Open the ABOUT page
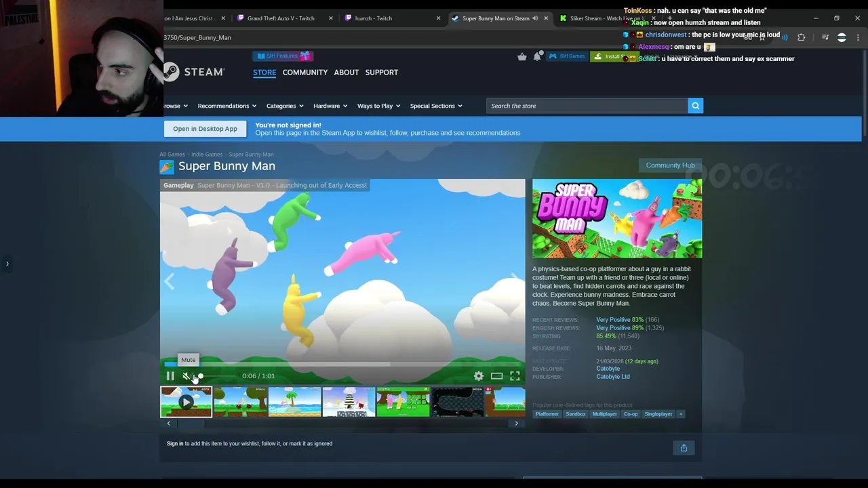This screenshot has height=488, width=868. click(x=347, y=73)
